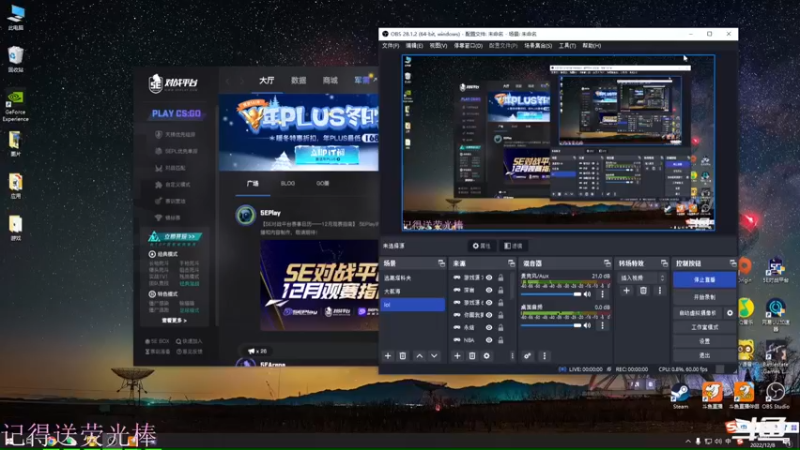
Task: Click the system tray volume icon
Action: click(718, 441)
